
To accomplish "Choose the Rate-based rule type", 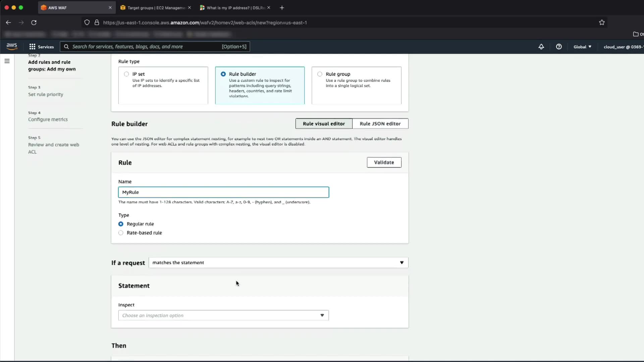I will click(121, 233).
